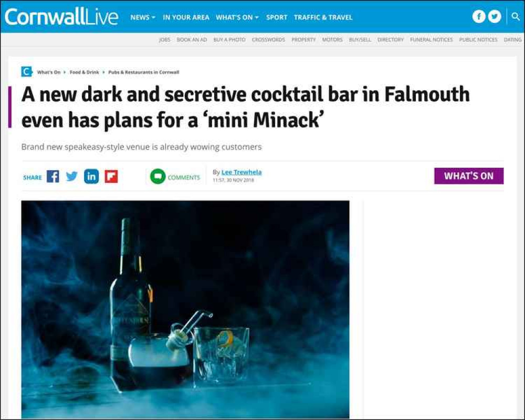
Task: Open site search magnifier icon
Action: pyautogui.click(x=516, y=16)
